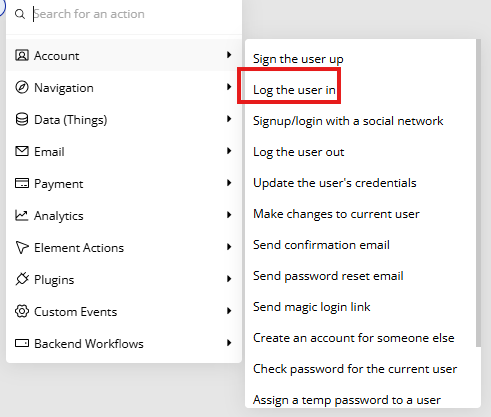491x417 pixels.
Task: Focus the Search for an action field
Action: coord(137,14)
